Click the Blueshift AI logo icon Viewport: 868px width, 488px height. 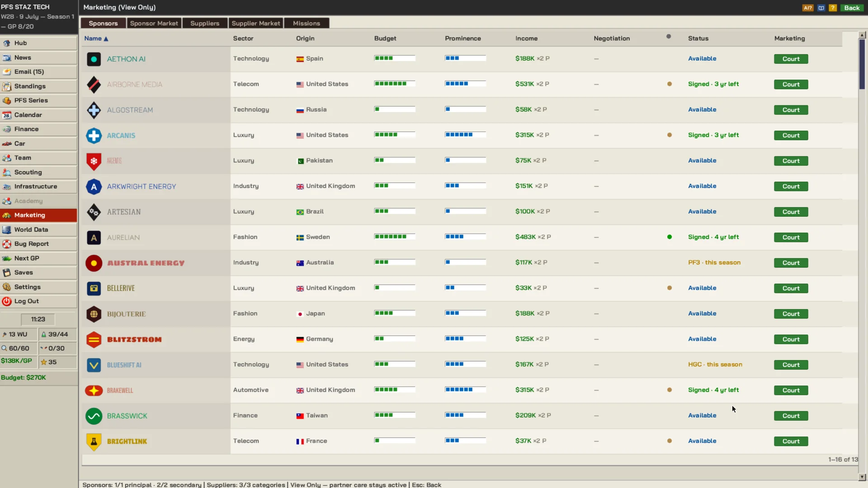(x=94, y=365)
